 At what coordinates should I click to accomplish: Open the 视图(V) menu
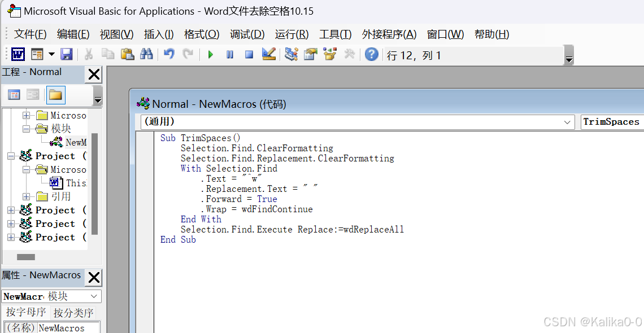(x=116, y=34)
